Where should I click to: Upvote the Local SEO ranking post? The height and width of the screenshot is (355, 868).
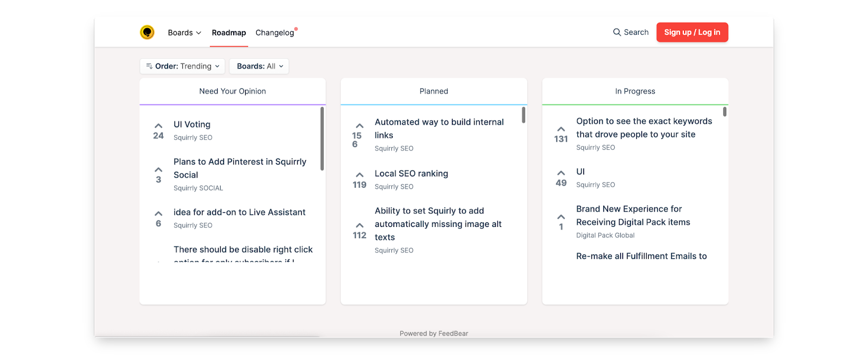pyautogui.click(x=359, y=175)
